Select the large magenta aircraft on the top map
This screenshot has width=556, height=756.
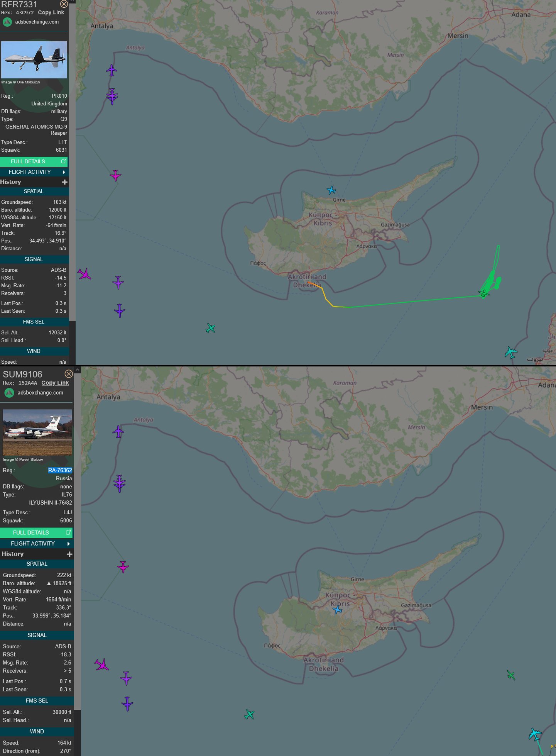(84, 274)
